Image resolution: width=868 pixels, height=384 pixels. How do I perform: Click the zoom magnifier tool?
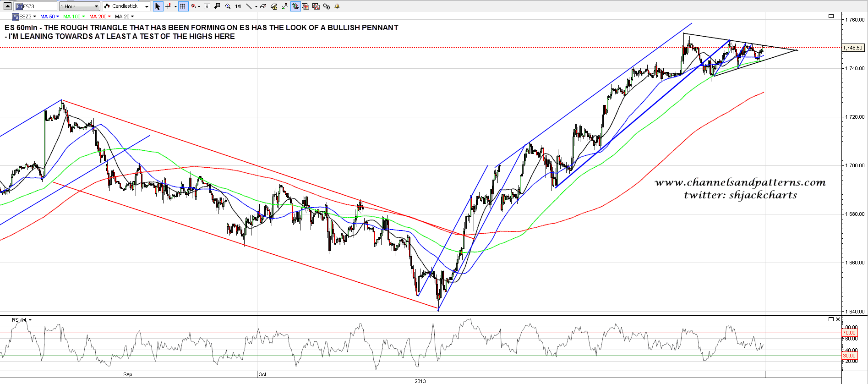(228, 6)
